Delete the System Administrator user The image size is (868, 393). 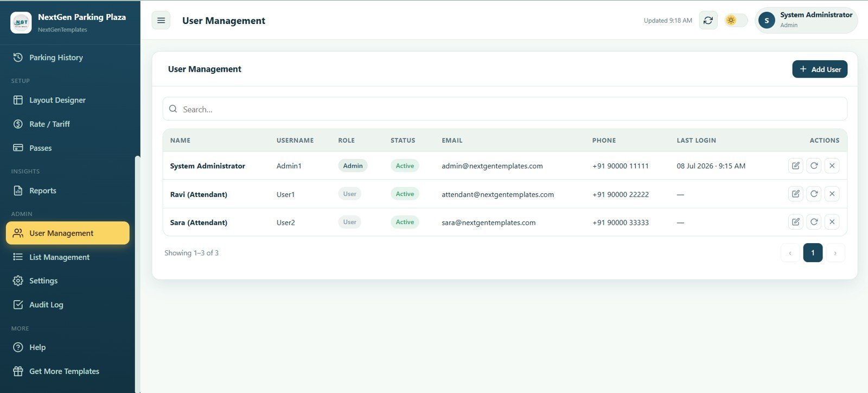coord(832,166)
